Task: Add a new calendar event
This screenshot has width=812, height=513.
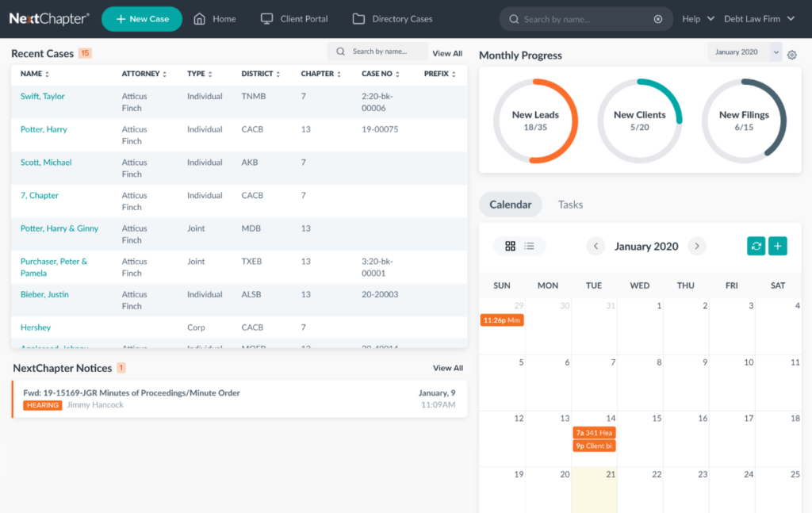Action: pos(778,246)
